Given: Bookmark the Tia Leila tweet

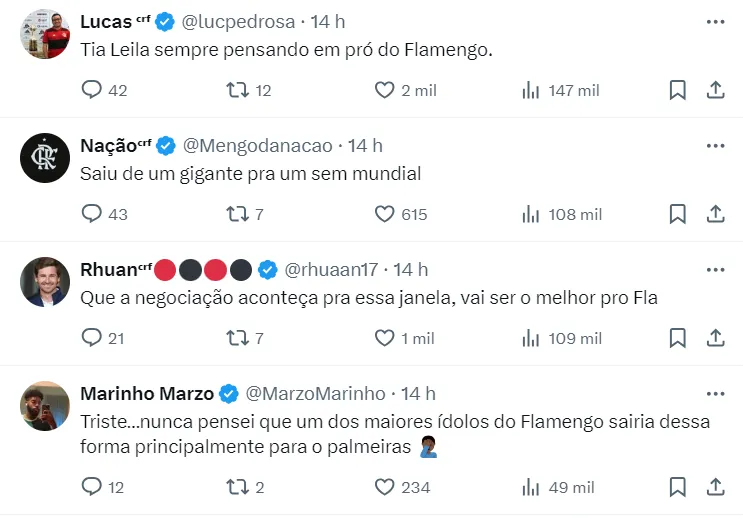Looking at the screenshot, I should point(677,90).
